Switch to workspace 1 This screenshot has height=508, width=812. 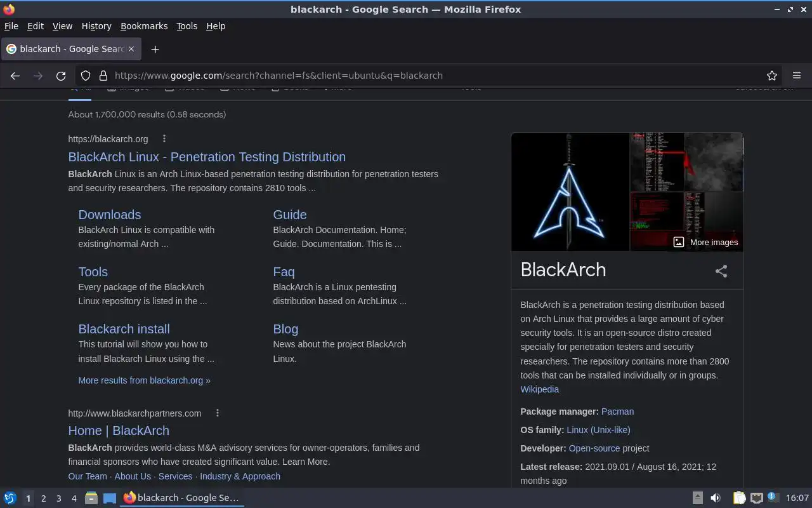[28, 498]
